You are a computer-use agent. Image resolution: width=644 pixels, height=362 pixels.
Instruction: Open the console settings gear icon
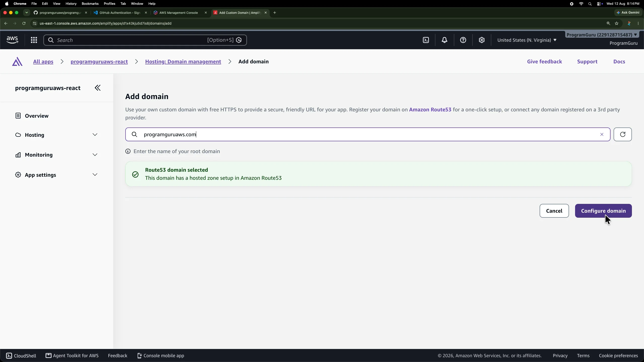pos(482,40)
